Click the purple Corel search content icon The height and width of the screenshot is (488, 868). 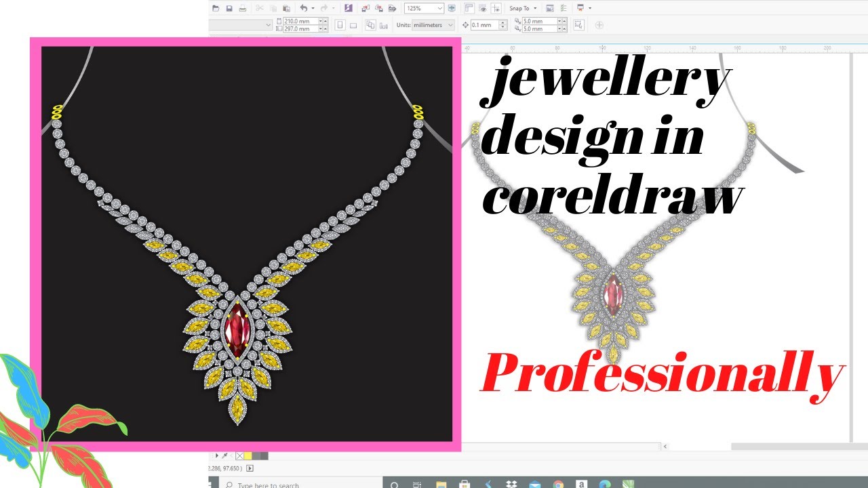tap(348, 8)
